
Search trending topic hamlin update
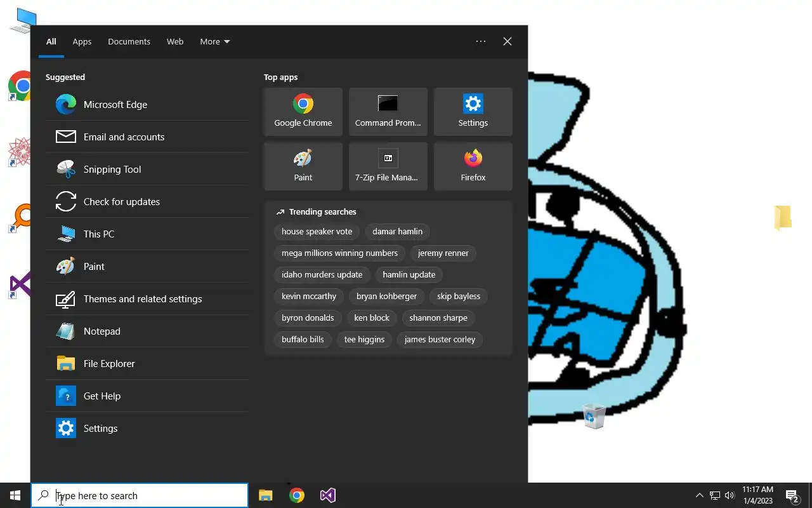pyautogui.click(x=409, y=275)
